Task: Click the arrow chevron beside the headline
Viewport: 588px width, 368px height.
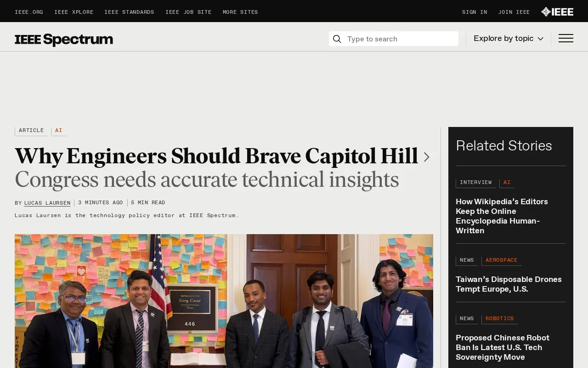Action: tap(426, 157)
